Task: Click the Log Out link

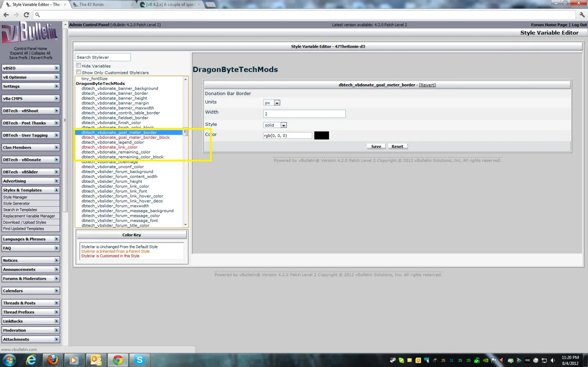Action: coord(579,25)
